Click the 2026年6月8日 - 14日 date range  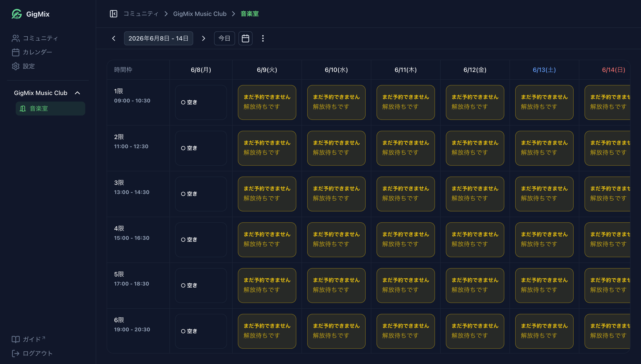pyautogui.click(x=159, y=38)
